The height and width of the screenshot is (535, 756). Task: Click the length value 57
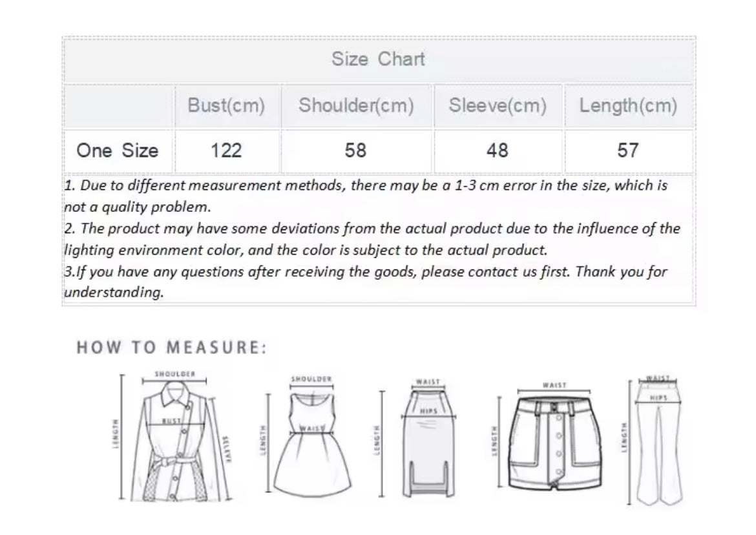(628, 151)
